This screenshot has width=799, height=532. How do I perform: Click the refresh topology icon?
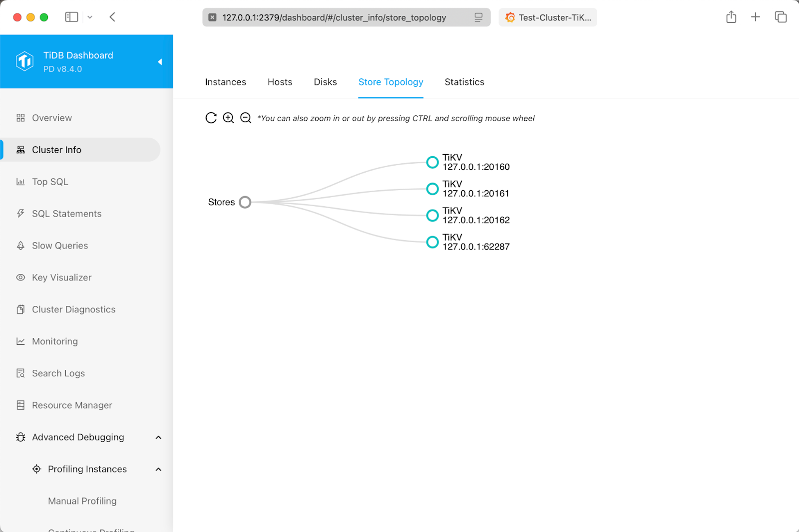pos(211,118)
